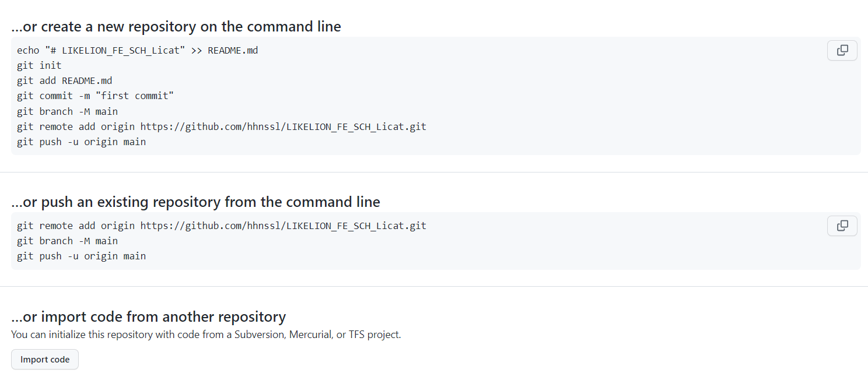Click the GitHub repository URL in push existing section
Screen dimensions: 868x373
pos(283,226)
